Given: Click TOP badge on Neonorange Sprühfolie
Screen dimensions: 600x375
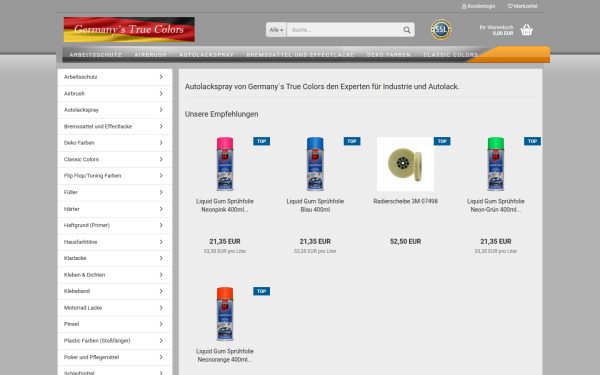Looking at the screenshot, I should (261, 291).
